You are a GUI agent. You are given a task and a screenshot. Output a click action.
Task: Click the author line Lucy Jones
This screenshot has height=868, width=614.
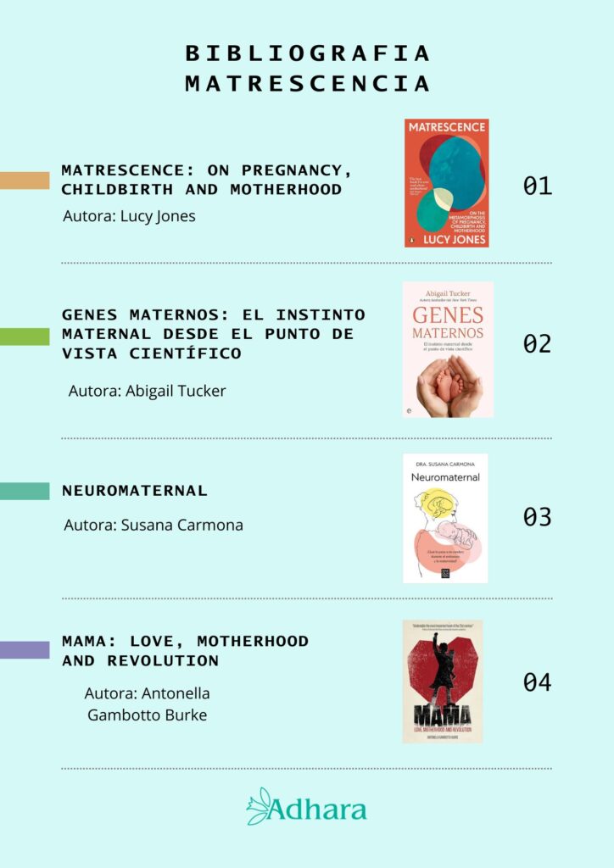pyautogui.click(x=129, y=216)
